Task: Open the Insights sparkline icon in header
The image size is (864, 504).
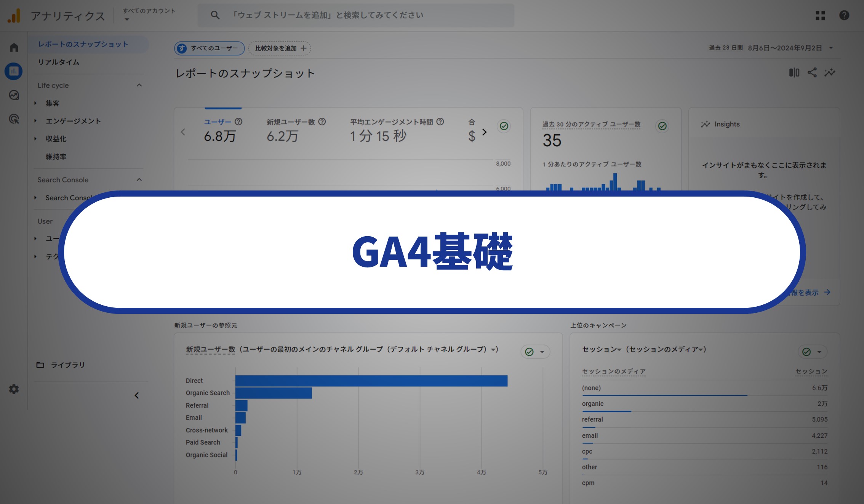Action: 830,72
